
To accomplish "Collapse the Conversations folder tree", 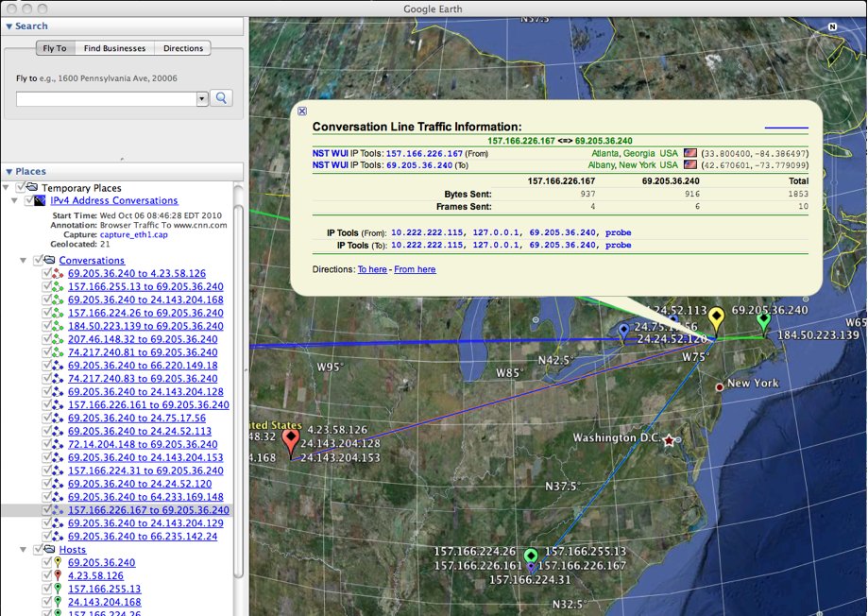I will tap(24, 260).
